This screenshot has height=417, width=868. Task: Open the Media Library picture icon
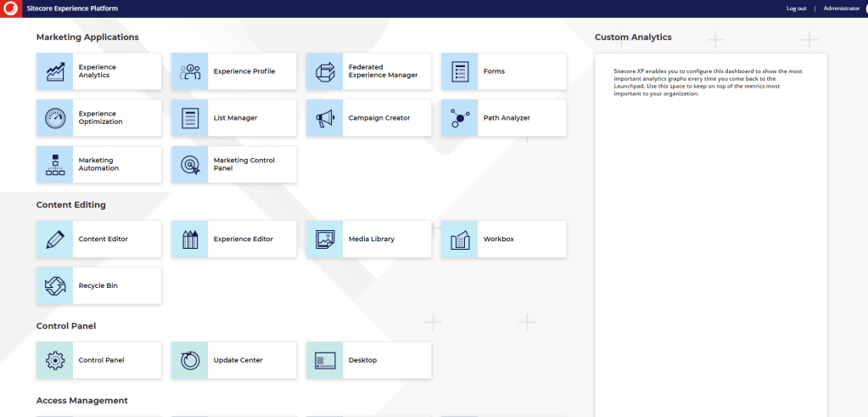[325, 239]
